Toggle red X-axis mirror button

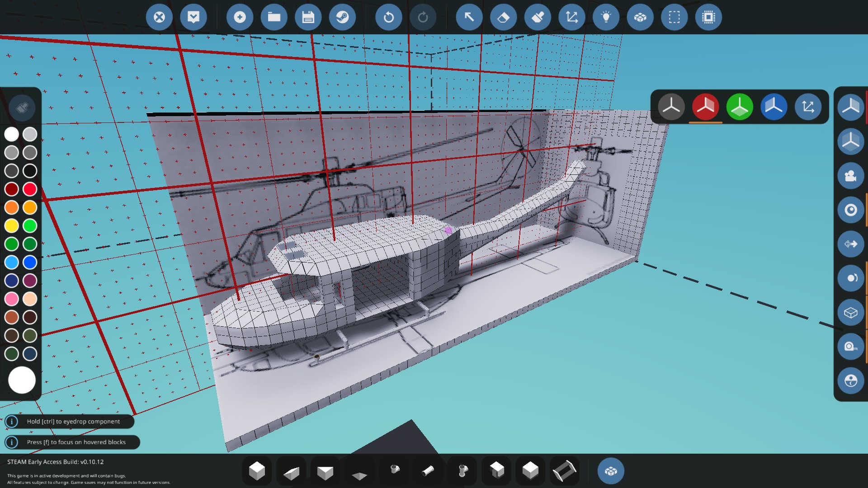706,107
